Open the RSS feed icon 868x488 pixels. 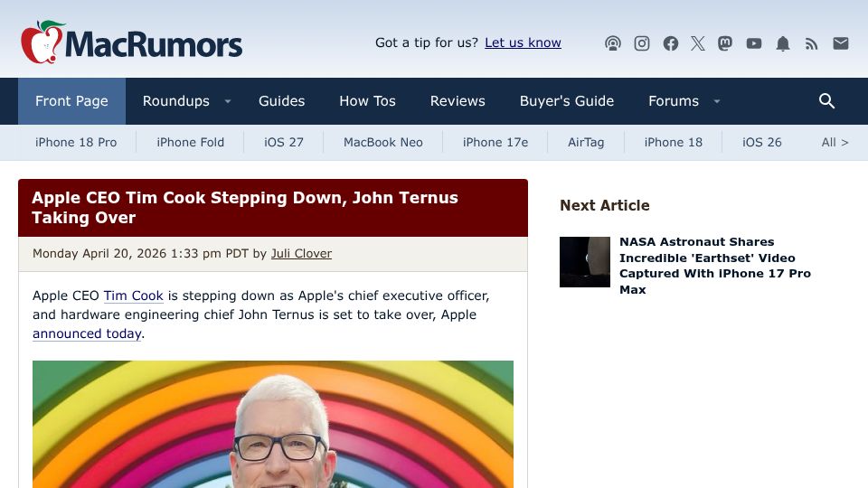(x=812, y=43)
